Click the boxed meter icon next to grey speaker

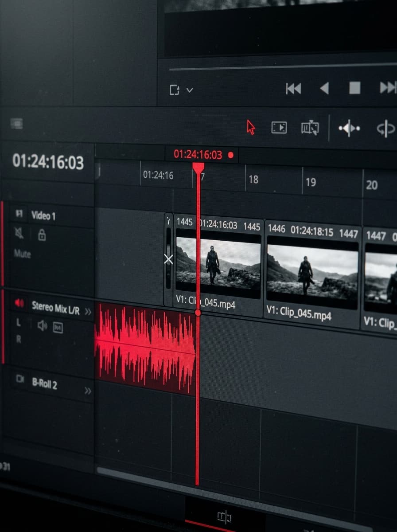(58, 328)
